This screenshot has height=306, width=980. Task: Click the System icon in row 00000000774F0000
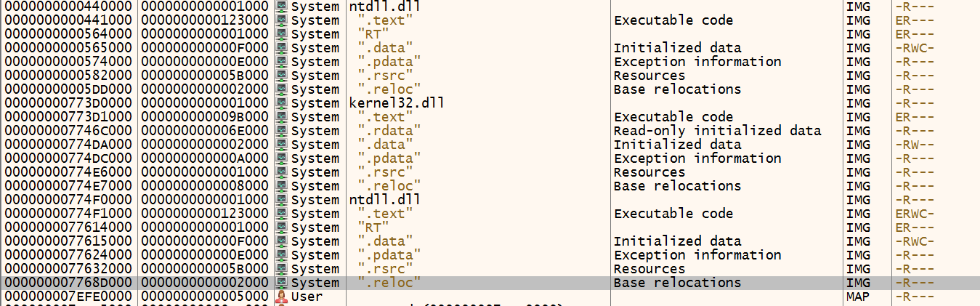(282, 200)
